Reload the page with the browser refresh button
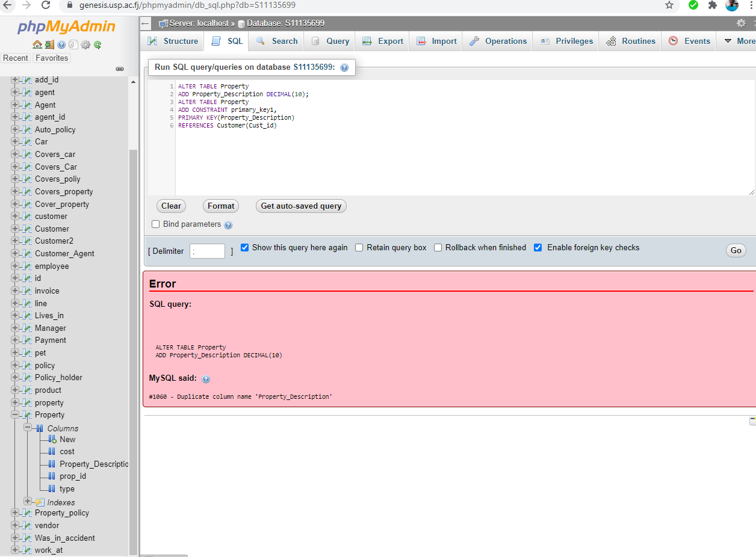756x557 pixels. pyautogui.click(x=46, y=5)
